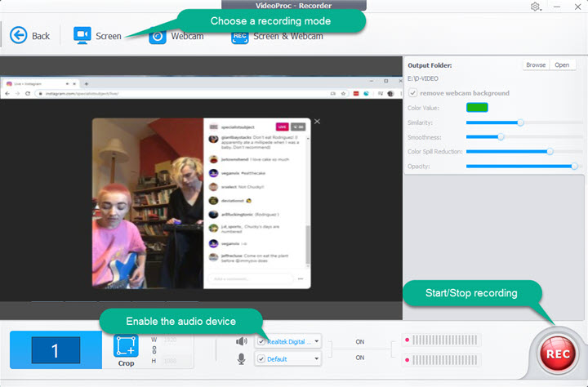The image size is (588, 387).
Task: Toggle remove webcam background checkbox
Action: tap(413, 92)
